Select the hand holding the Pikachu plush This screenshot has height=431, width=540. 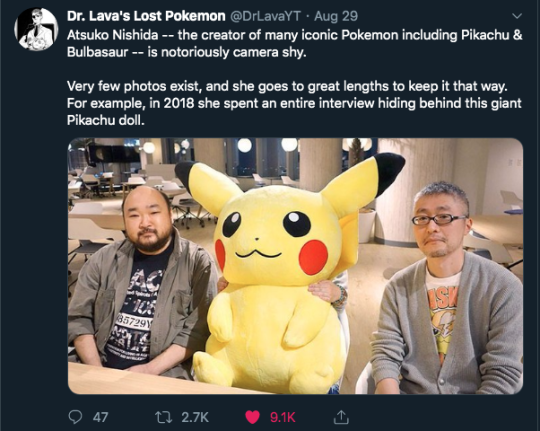[x=326, y=293]
